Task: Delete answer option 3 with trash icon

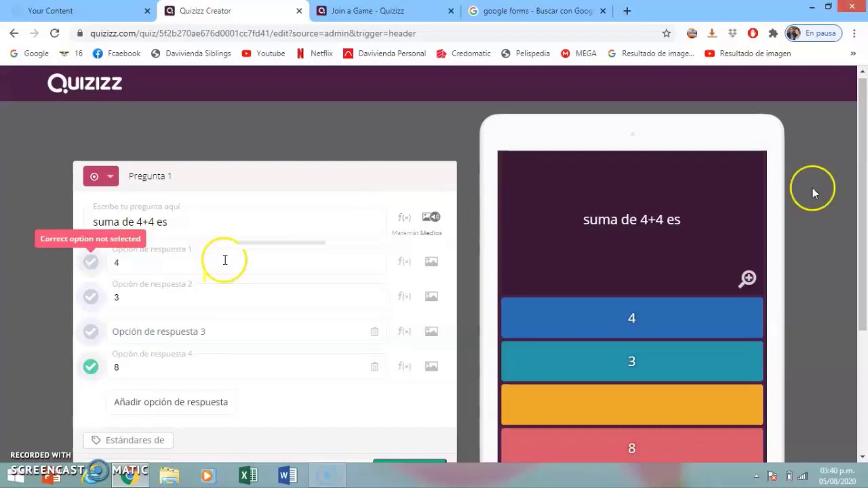Action: (374, 331)
